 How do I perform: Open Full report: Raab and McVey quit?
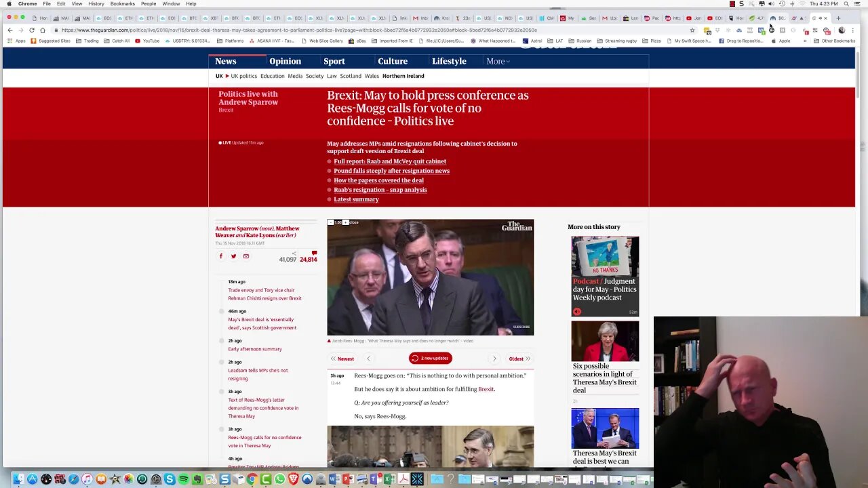(390, 161)
